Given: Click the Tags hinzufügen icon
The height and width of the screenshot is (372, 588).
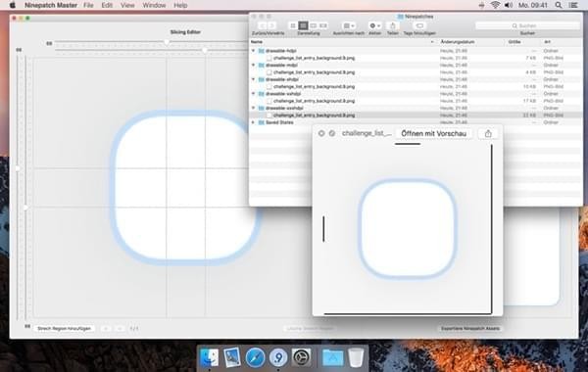Looking at the screenshot, I should click(419, 25).
